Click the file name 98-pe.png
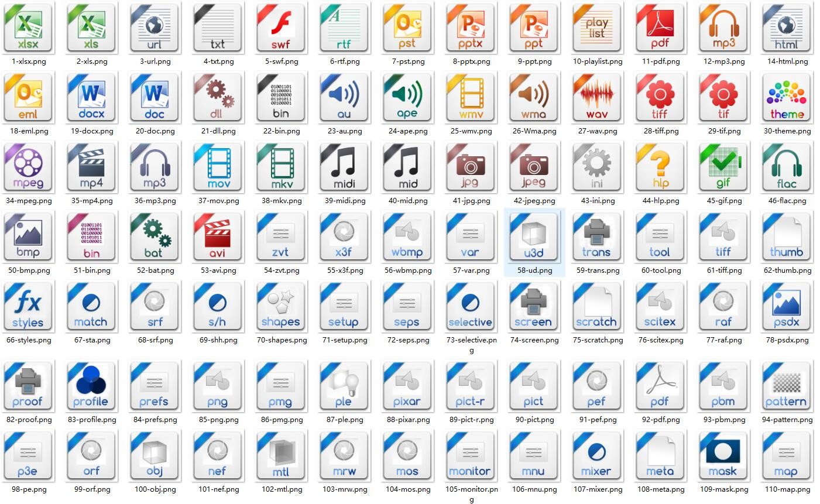820x504 pixels. pyautogui.click(x=29, y=489)
